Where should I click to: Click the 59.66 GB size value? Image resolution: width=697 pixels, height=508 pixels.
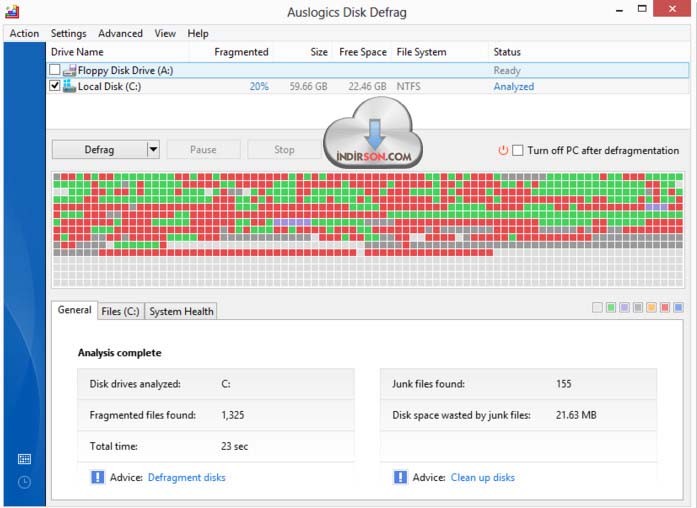[308, 86]
